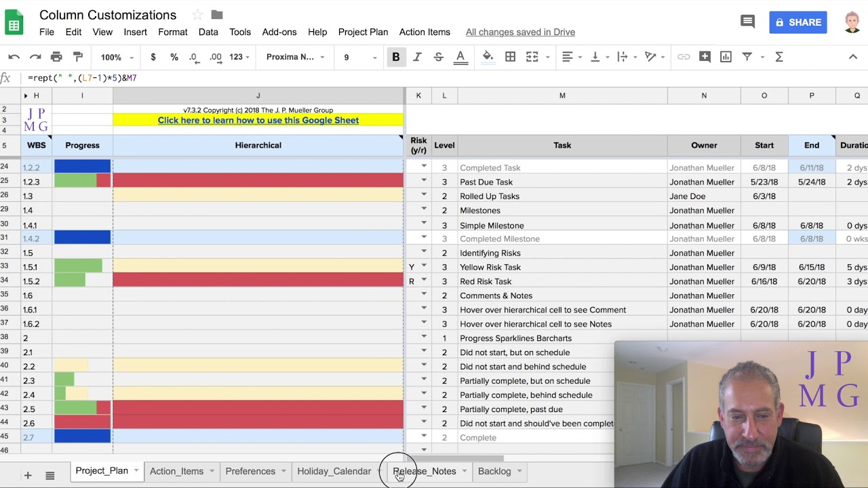Toggle bold formatting

(396, 57)
